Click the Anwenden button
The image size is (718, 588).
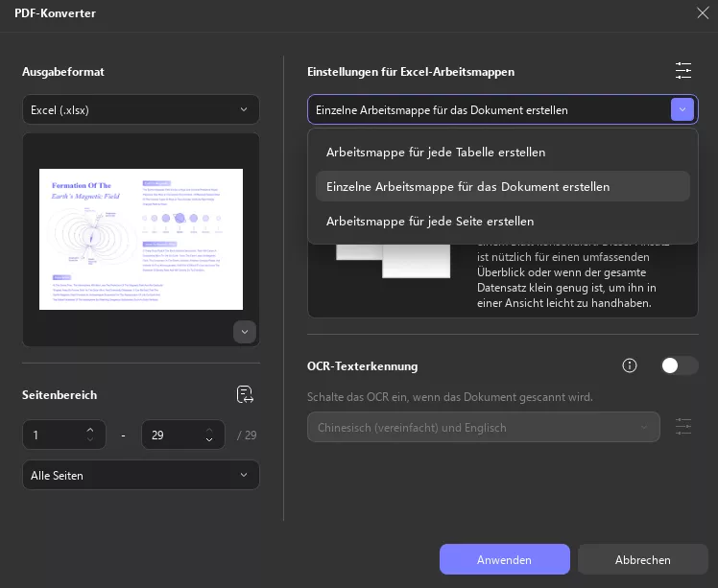point(505,559)
